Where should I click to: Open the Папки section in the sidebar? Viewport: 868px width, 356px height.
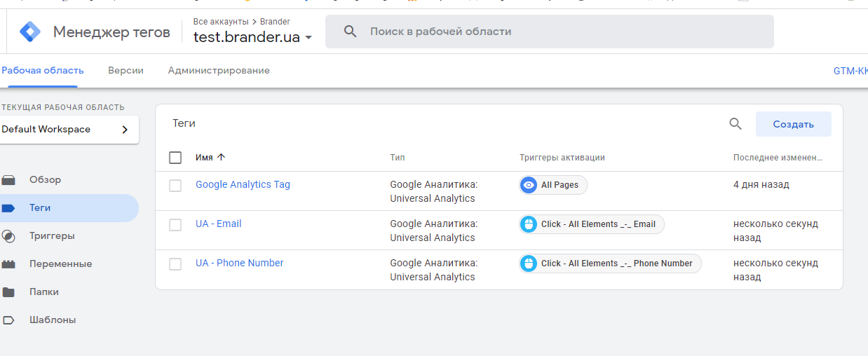(x=43, y=292)
